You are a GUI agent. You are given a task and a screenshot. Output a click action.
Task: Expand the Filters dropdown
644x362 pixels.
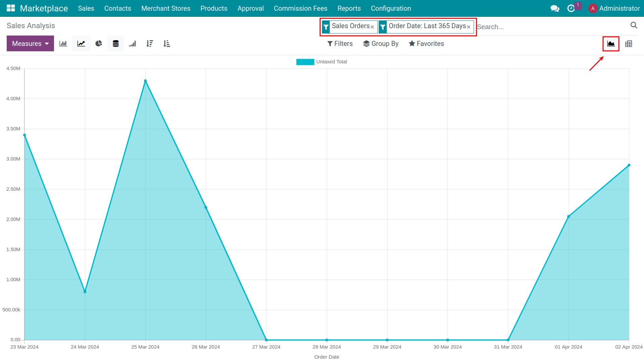tap(340, 44)
